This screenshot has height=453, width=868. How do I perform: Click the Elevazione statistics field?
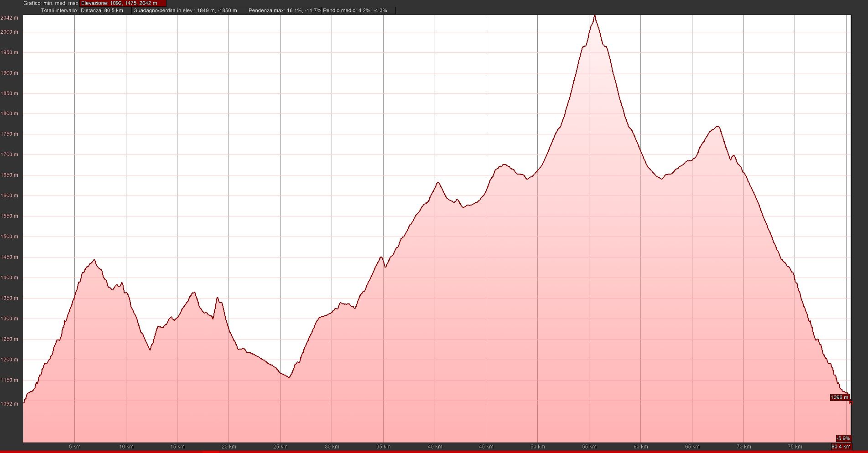coord(123,3)
